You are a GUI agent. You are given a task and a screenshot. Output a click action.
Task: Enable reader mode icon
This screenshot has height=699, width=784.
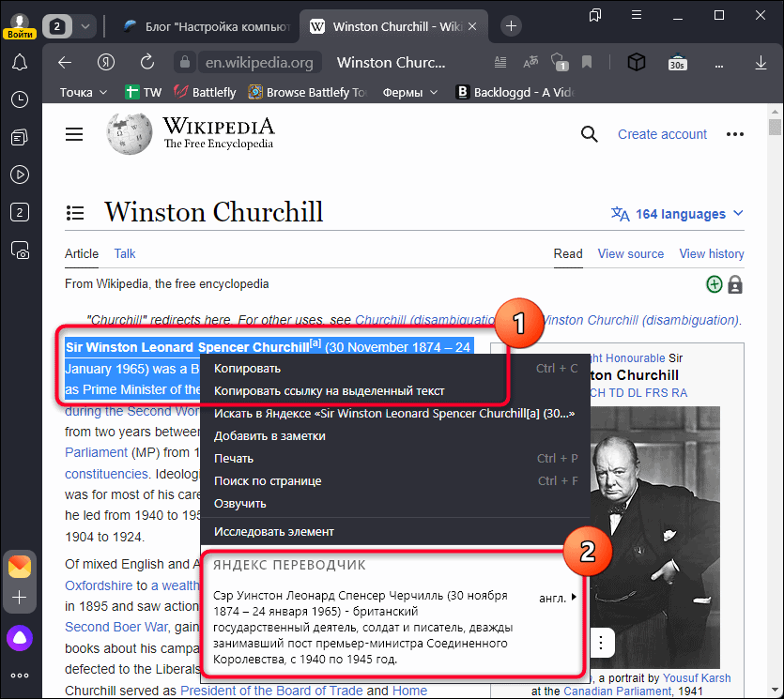pyautogui.click(x=500, y=63)
